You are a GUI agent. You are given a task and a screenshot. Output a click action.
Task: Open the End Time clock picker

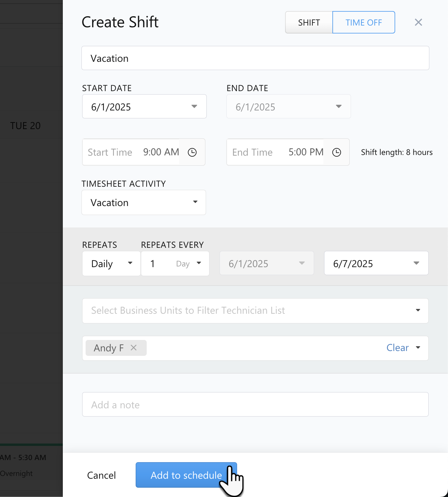[x=337, y=152]
